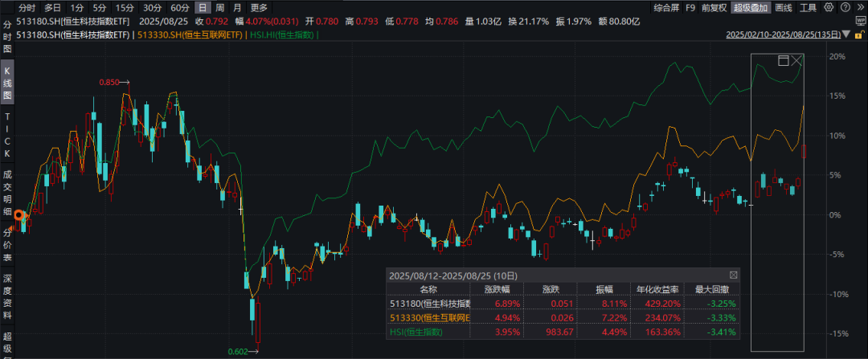Click the 额 80.80亿 turnover amount
This screenshot has height=359, width=868.
[618, 22]
